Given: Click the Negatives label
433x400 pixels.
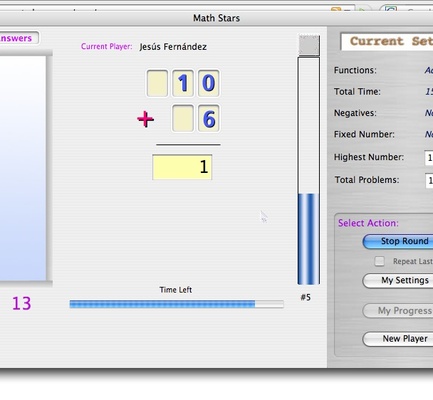Looking at the screenshot, I should pos(355,113).
